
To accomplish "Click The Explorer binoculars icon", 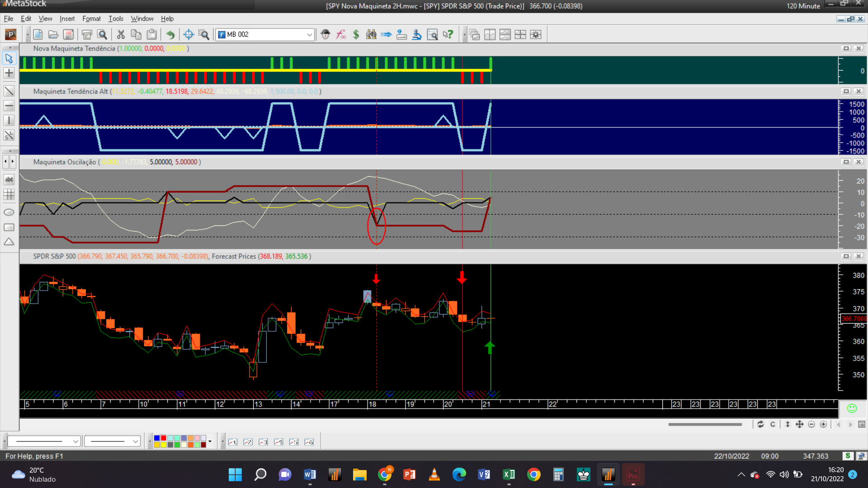I will pos(371,34).
